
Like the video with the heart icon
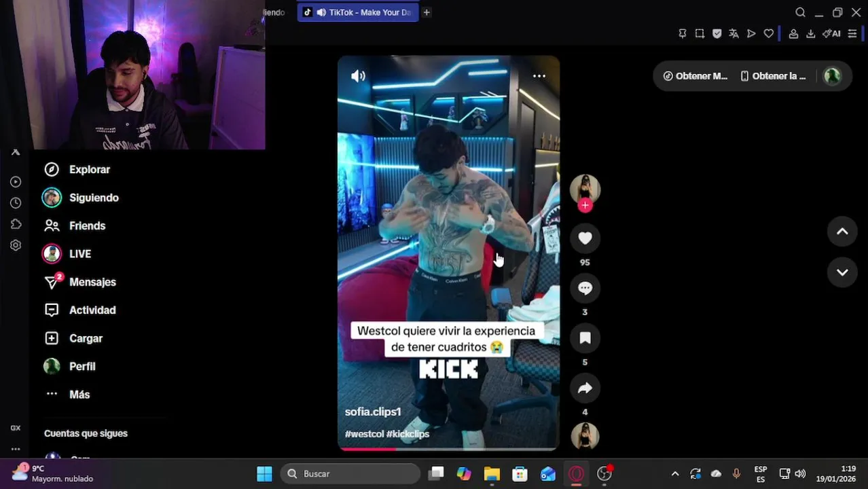coord(585,238)
